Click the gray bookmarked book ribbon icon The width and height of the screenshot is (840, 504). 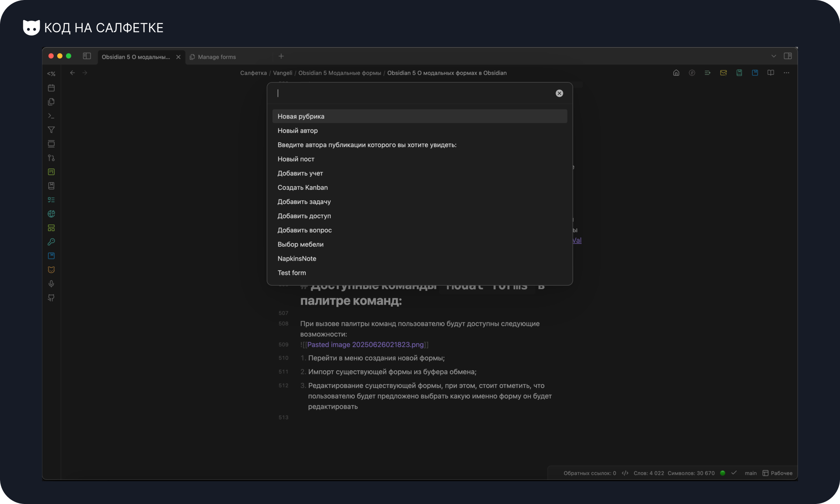[51, 186]
